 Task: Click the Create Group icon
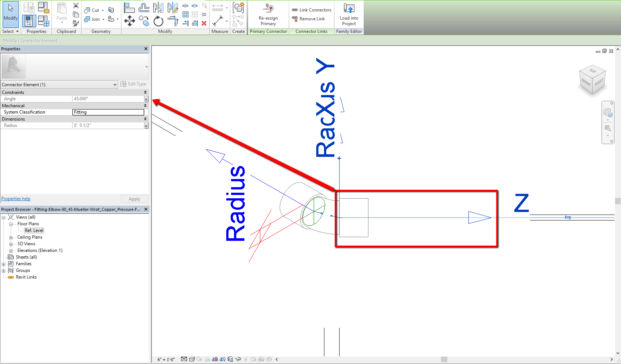coord(238,7)
